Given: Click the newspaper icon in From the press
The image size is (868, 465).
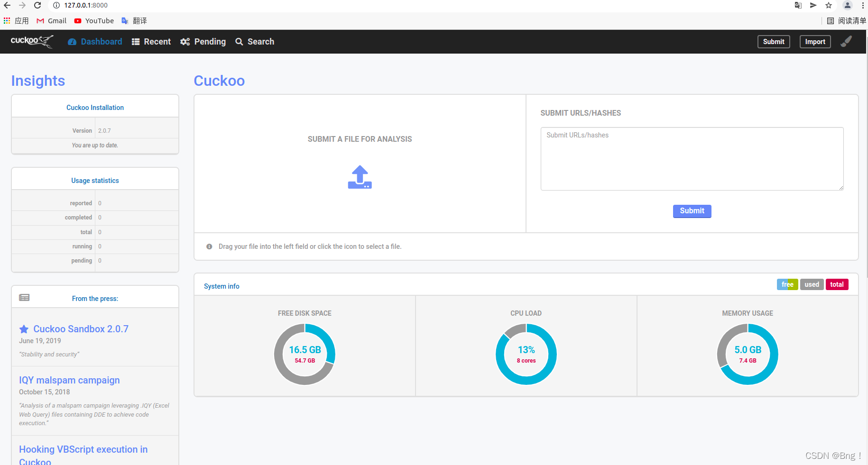Looking at the screenshot, I should tap(24, 298).
